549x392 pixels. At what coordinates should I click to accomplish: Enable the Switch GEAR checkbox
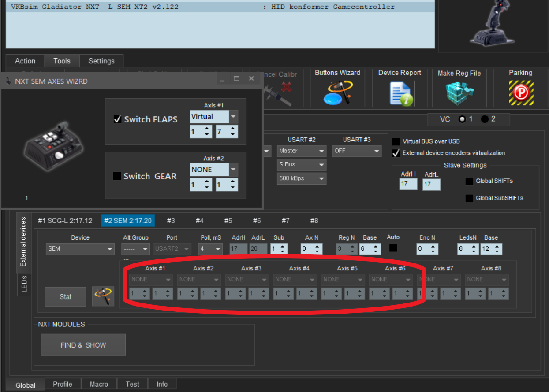pos(117,176)
